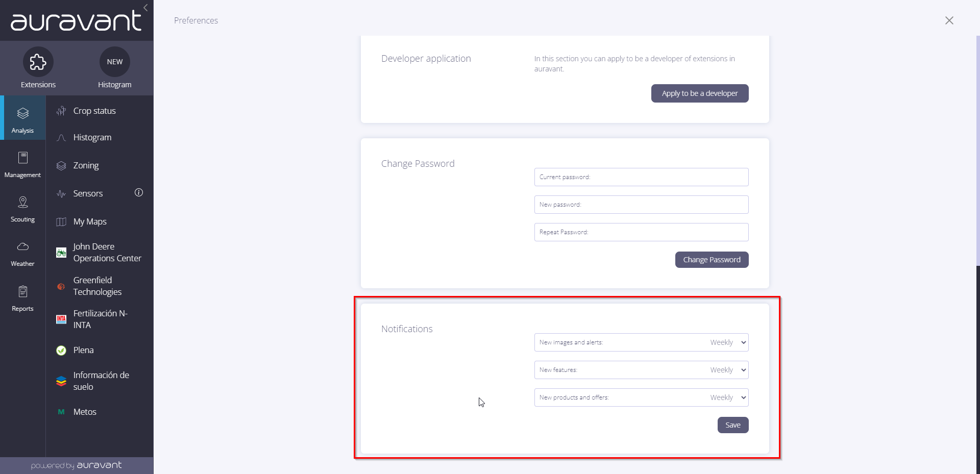
Task: Open the New products and offers dropdown
Action: coord(641,397)
